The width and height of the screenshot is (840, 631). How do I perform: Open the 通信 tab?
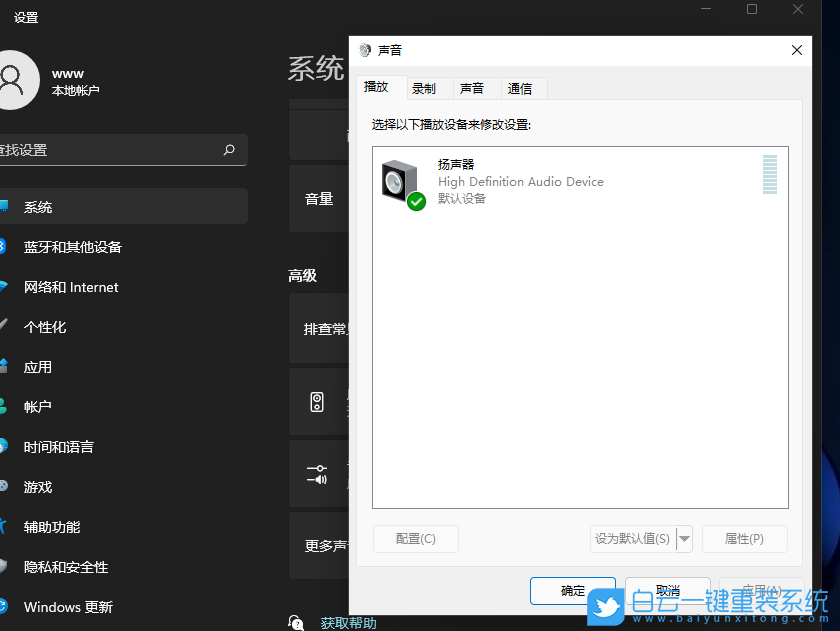(x=522, y=88)
